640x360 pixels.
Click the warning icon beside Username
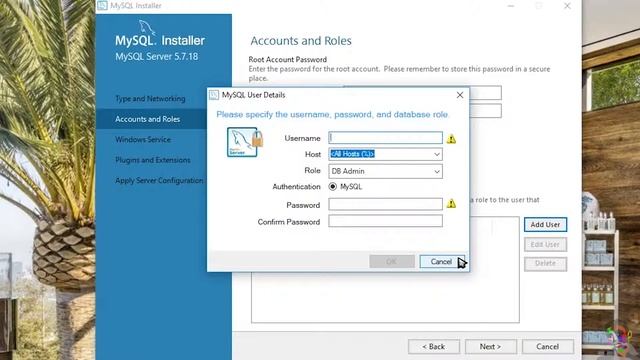tap(451, 139)
